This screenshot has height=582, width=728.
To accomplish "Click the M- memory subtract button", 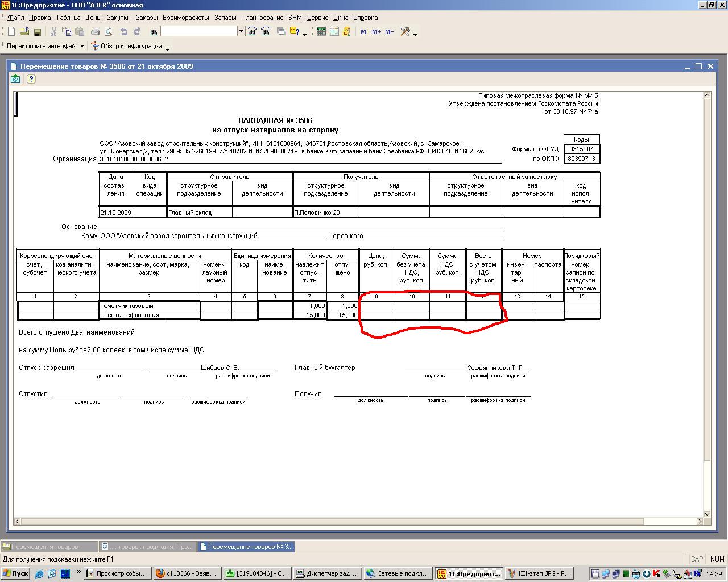I will click(x=389, y=32).
